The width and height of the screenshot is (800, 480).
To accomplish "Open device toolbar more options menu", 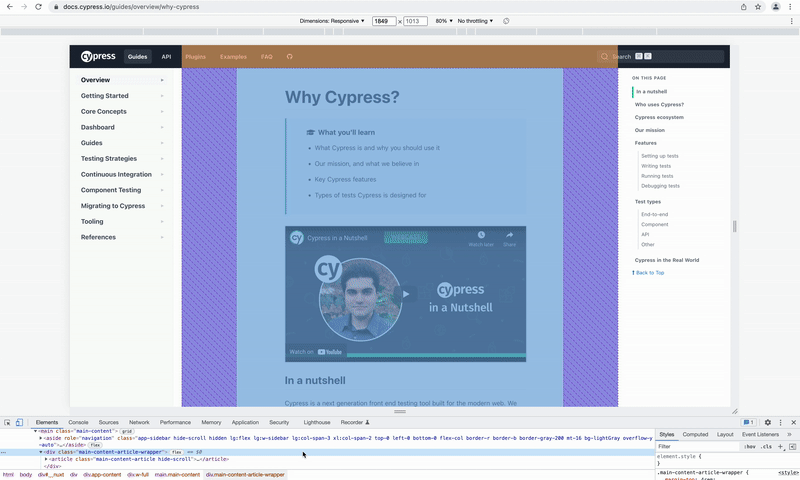I will (x=791, y=21).
